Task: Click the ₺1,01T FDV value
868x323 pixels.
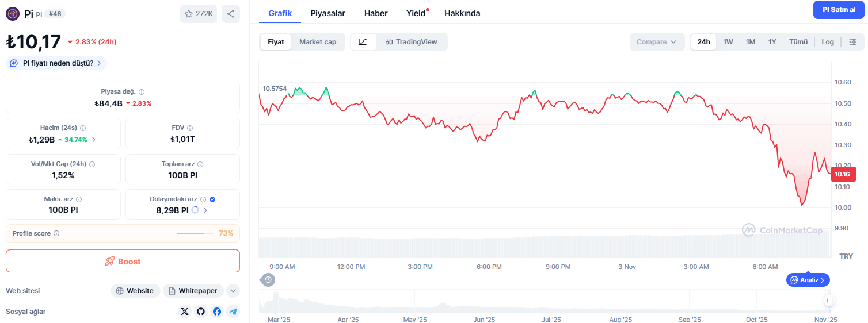Action: coord(182,139)
